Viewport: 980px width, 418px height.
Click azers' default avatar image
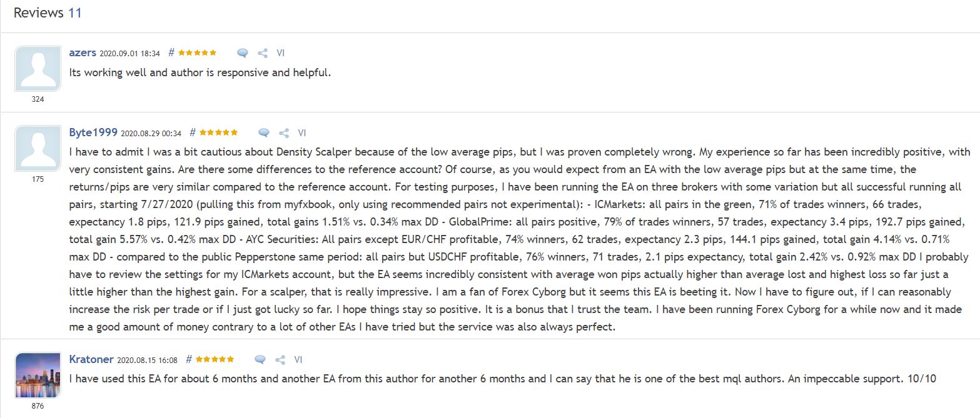click(38, 69)
